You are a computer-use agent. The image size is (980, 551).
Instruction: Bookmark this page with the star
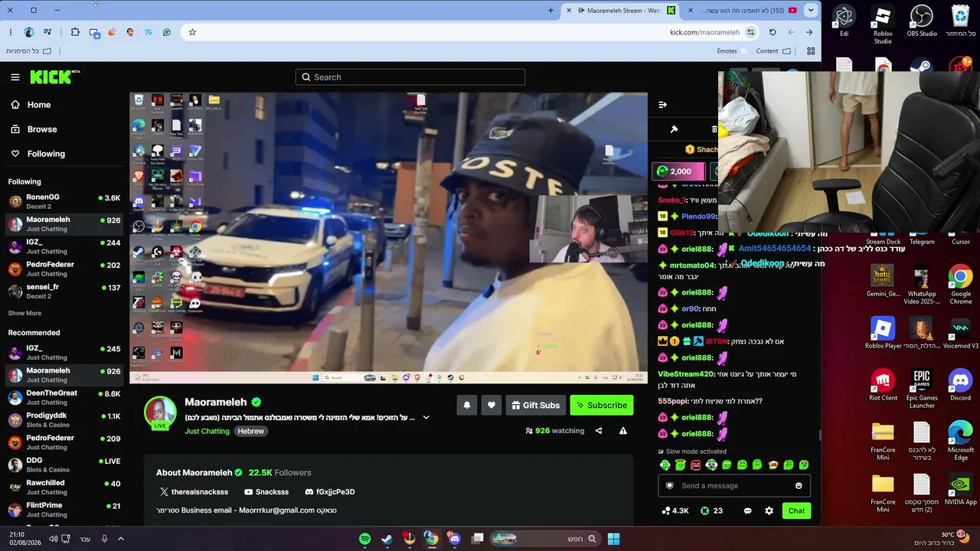[x=192, y=32]
